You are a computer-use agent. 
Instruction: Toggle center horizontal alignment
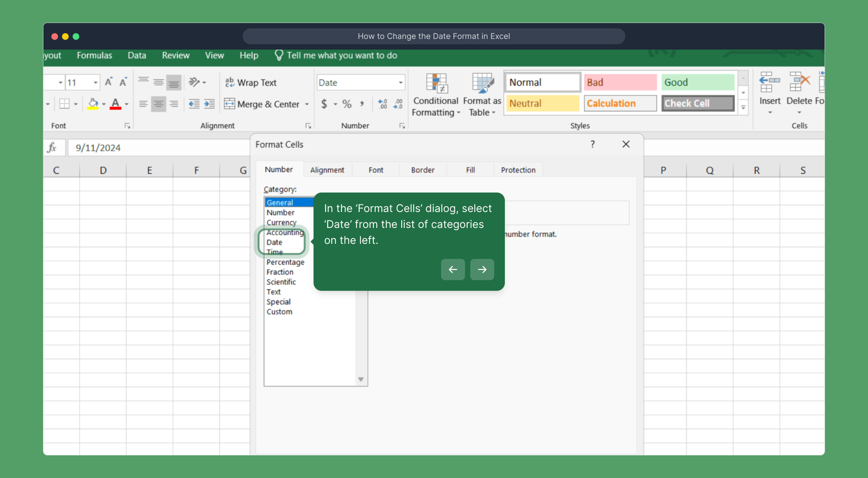[159, 104]
